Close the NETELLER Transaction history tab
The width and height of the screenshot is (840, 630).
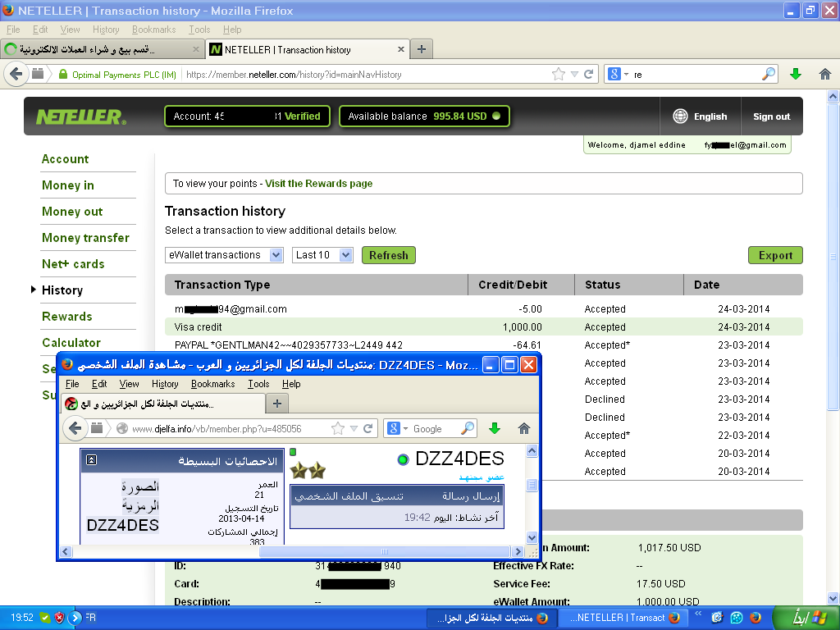click(400, 49)
